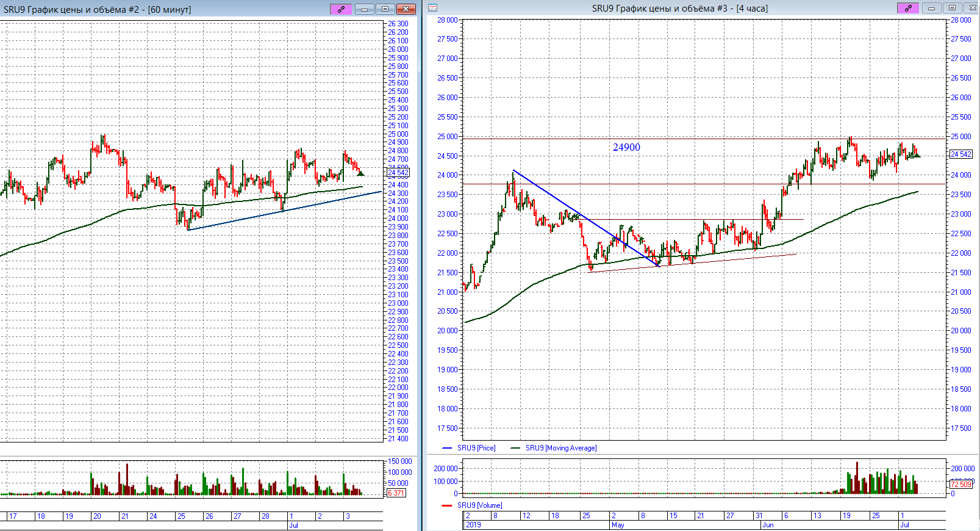The width and height of the screenshot is (980, 531).
Task: Maximize the 60-minute chart window
Action: [385, 9]
